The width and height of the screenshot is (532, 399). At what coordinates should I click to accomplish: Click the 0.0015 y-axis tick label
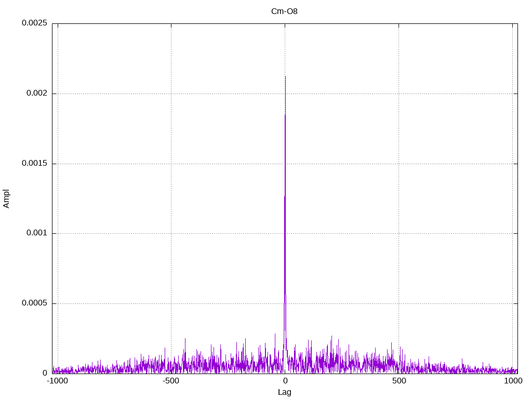point(34,163)
